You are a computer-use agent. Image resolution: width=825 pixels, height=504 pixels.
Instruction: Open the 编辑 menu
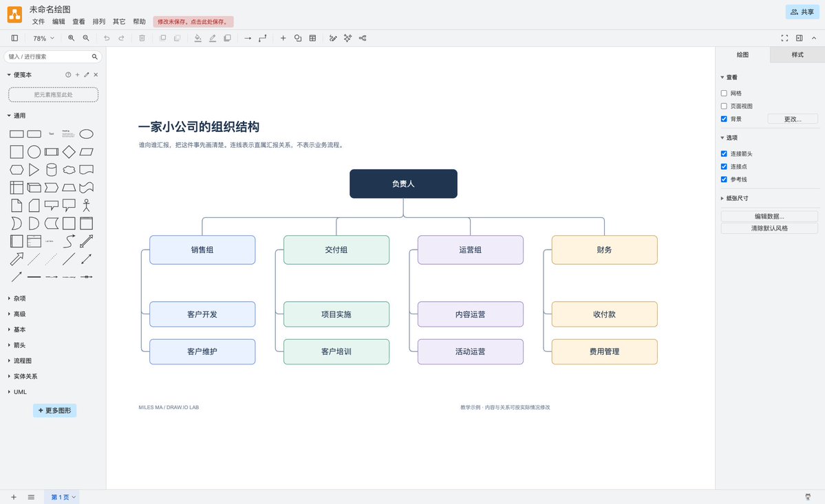tap(58, 21)
